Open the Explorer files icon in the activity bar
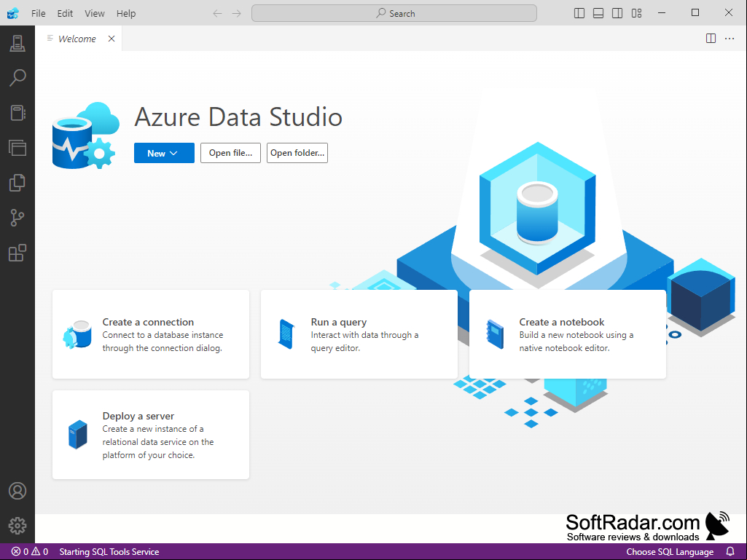 click(x=17, y=182)
